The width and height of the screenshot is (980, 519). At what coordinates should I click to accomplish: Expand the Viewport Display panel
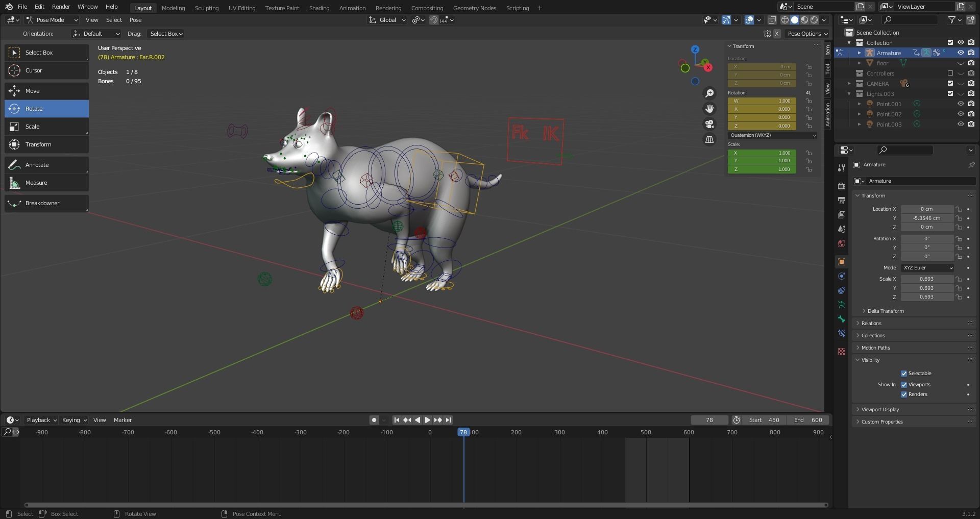(880, 409)
